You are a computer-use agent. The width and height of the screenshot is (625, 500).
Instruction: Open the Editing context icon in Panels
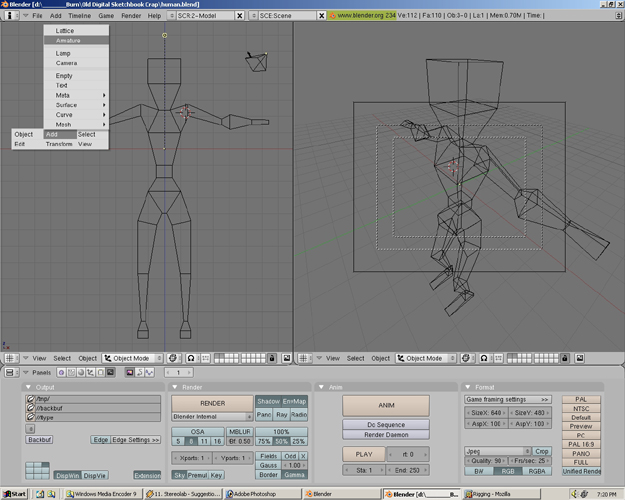[100, 372]
